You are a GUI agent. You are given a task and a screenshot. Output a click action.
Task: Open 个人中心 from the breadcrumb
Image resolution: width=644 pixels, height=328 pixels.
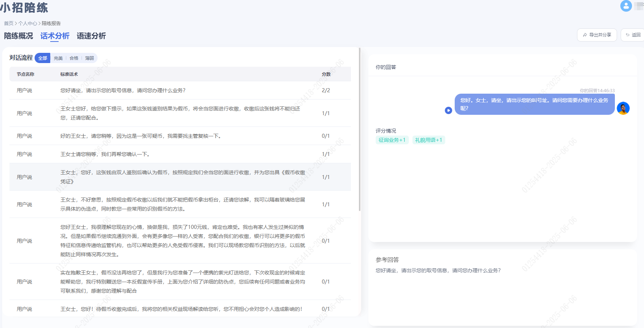tap(28, 23)
